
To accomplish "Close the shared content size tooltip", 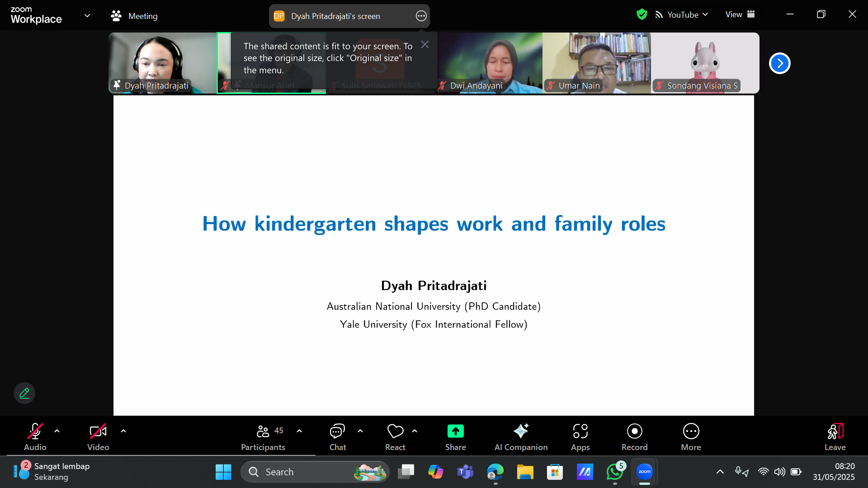I will coord(425,44).
